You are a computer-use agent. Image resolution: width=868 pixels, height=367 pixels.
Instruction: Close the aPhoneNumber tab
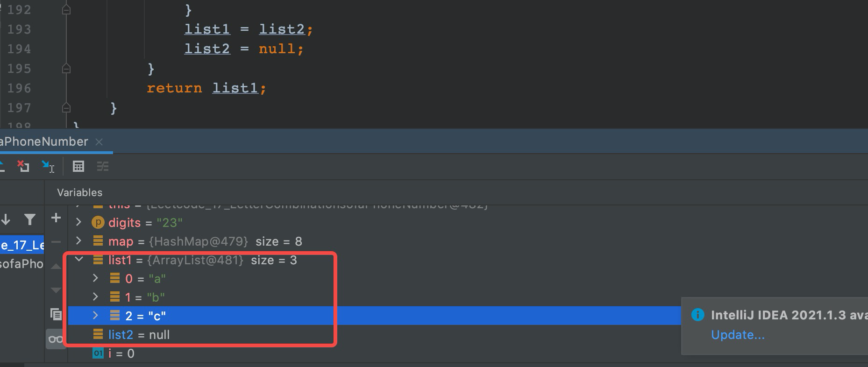[x=99, y=141]
